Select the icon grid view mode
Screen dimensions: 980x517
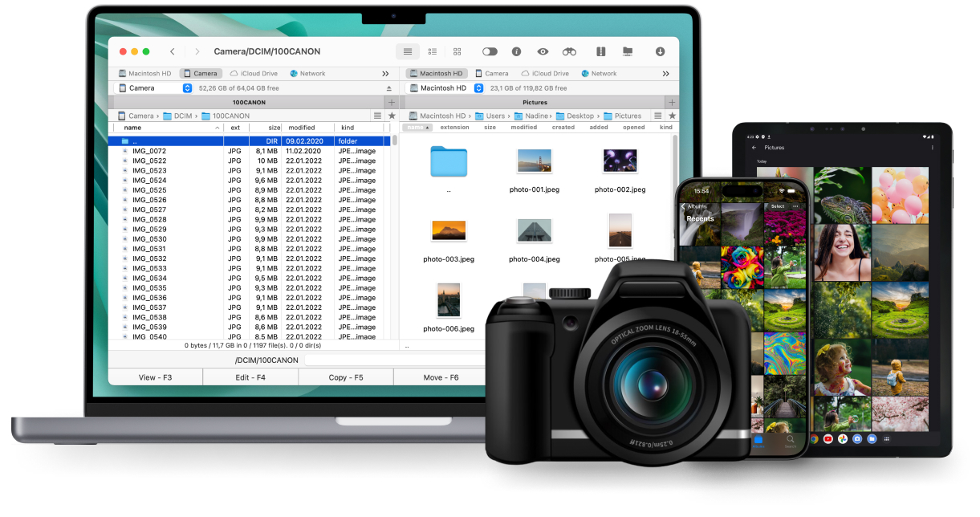457,51
